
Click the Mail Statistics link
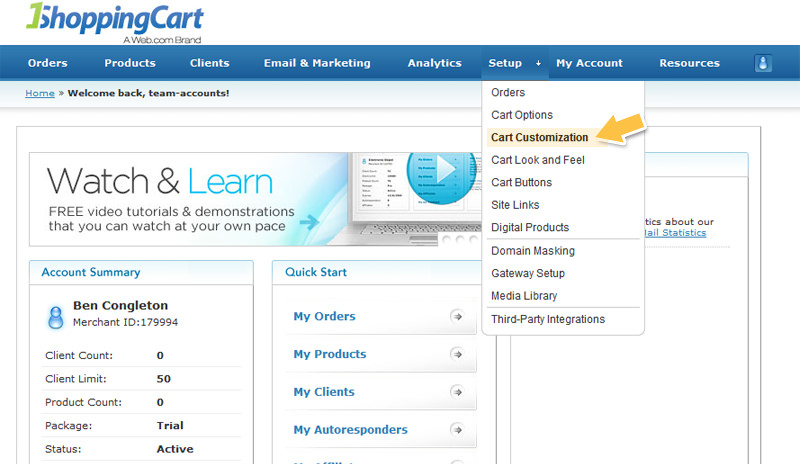pyautogui.click(x=675, y=233)
